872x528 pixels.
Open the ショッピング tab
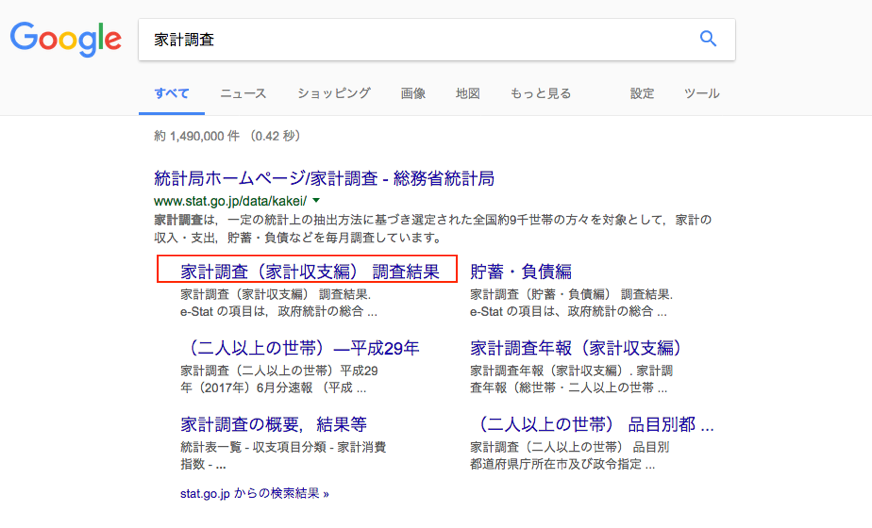[334, 93]
